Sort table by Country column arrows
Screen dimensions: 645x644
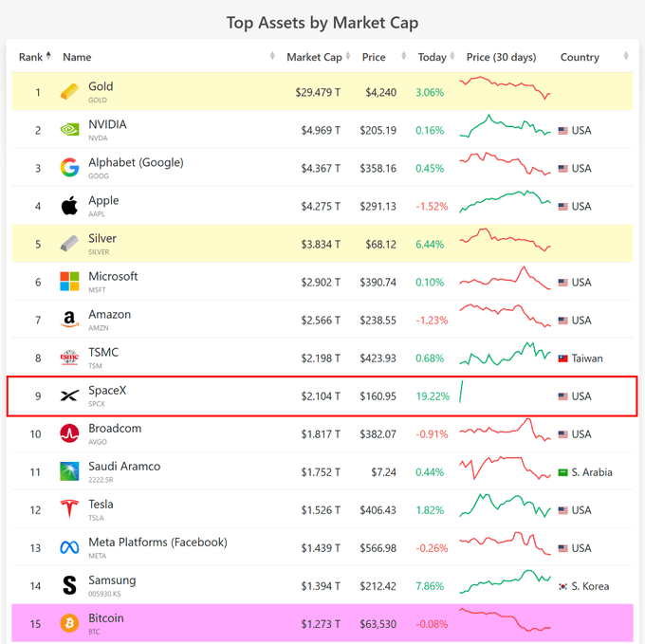pyautogui.click(x=626, y=56)
